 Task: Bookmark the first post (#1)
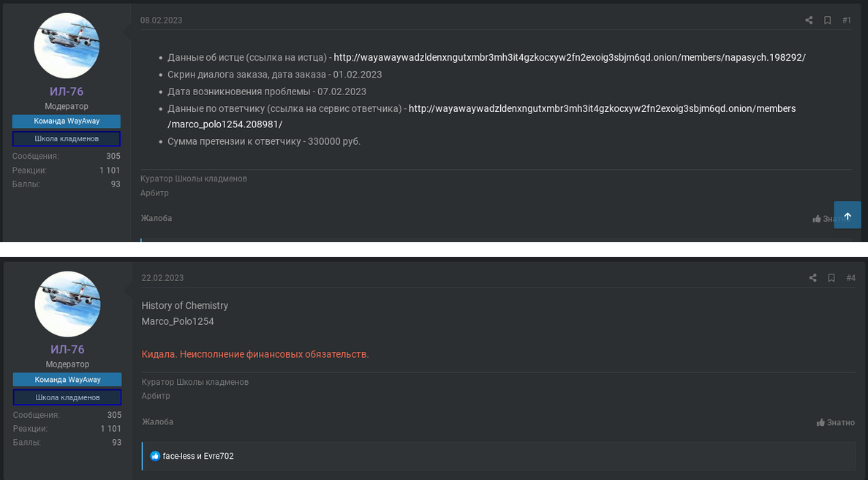coord(828,20)
